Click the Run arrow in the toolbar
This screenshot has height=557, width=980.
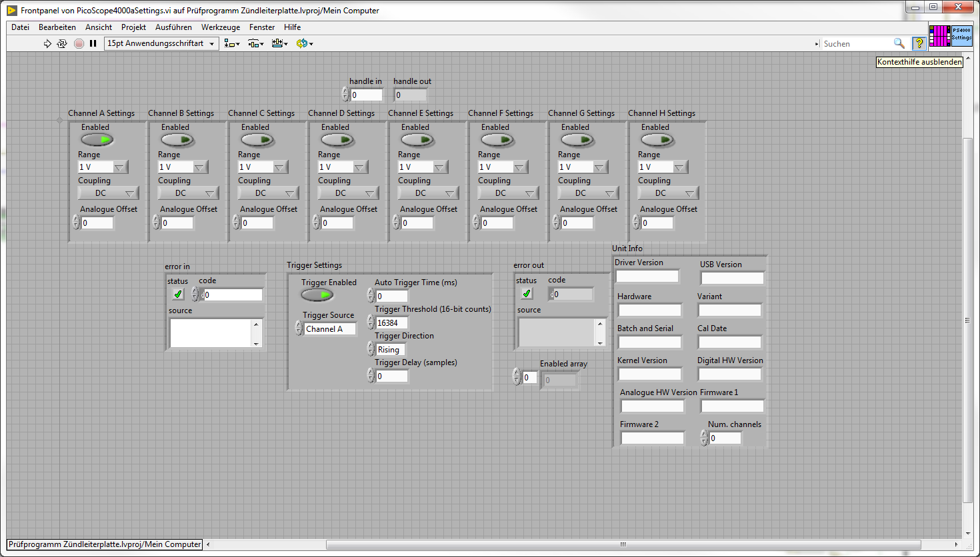(47, 43)
